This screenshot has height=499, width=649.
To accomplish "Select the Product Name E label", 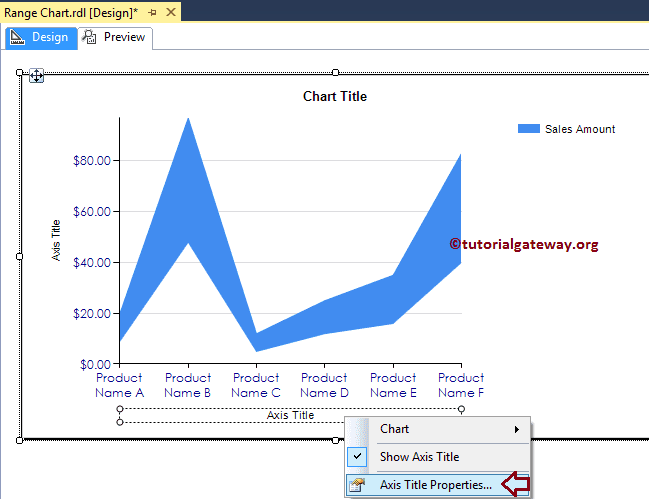I will click(x=393, y=385).
